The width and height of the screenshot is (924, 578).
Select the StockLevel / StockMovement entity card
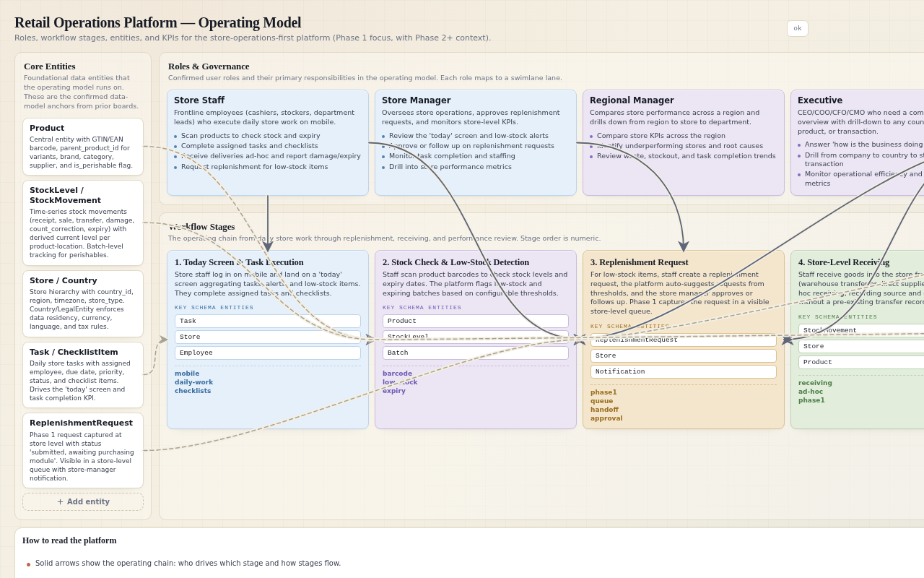[83, 223]
